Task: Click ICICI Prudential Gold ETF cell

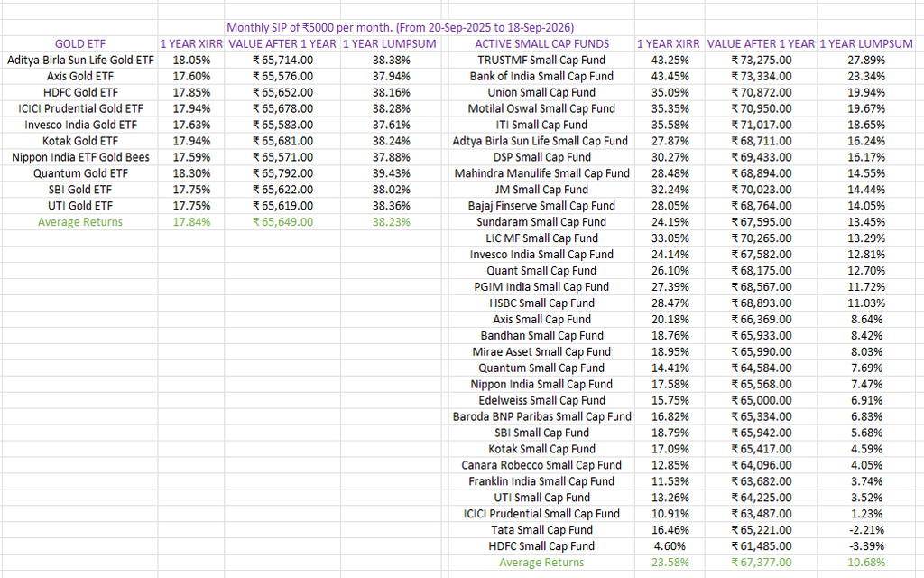Action: tap(80, 108)
